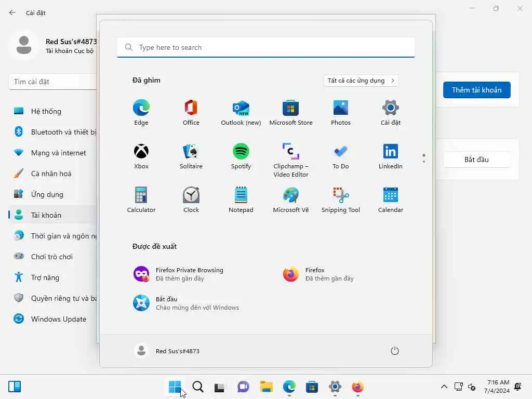Viewport: 532px width, 399px height.
Task: Launch Photos app
Action: tap(341, 113)
